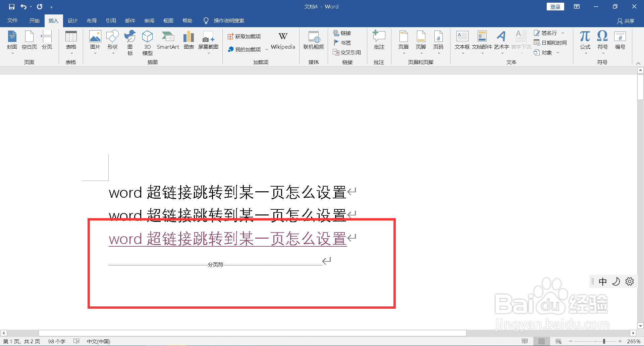Viewport: 644px width, 346px height.
Task: Switch to the Design (设计) tab
Action: pos(72,20)
